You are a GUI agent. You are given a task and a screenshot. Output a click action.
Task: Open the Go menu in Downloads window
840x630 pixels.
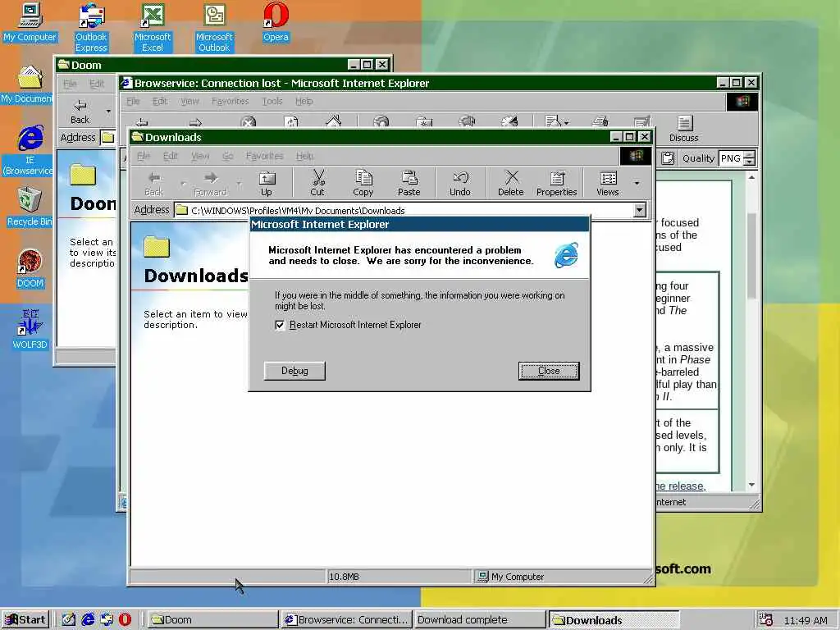[228, 156]
